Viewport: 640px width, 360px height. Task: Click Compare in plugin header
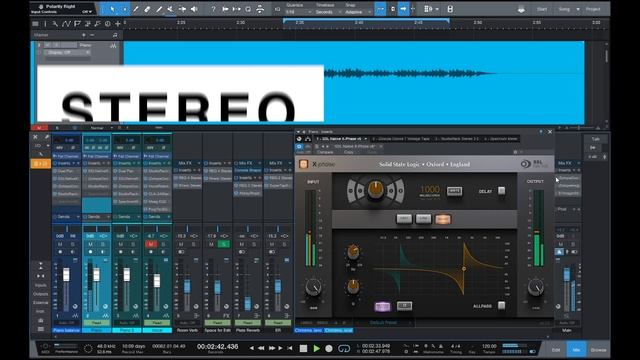click(x=325, y=152)
